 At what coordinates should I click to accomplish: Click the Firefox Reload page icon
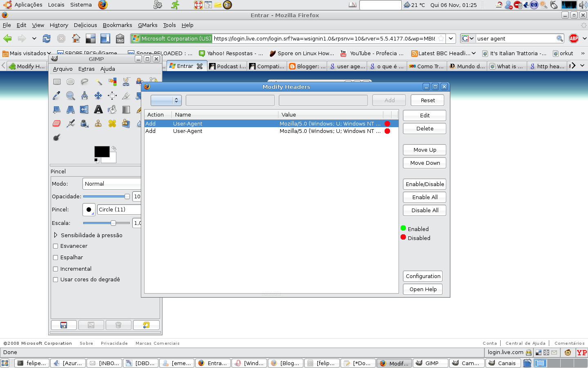[47, 38]
